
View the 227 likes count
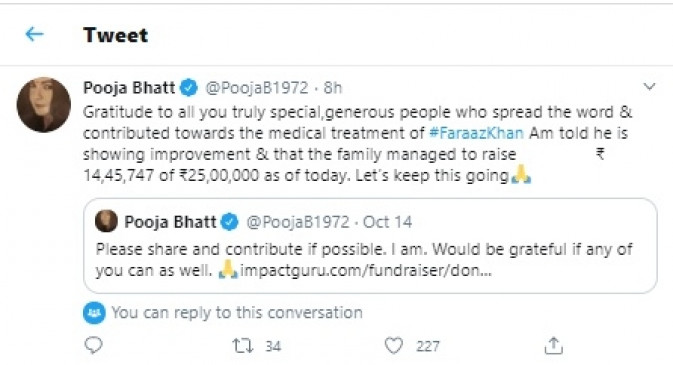click(x=428, y=346)
